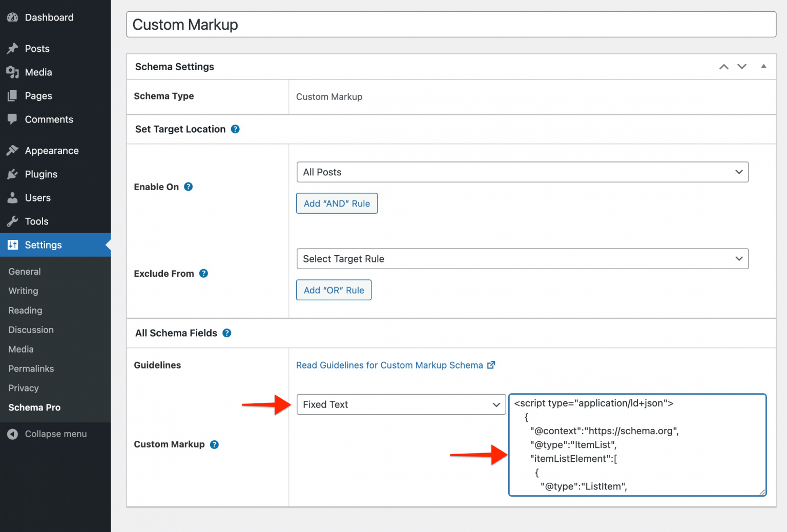Open the Media library icon
Image resolution: width=787 pixels, height=532 pixels.
(x=13, y=72)
